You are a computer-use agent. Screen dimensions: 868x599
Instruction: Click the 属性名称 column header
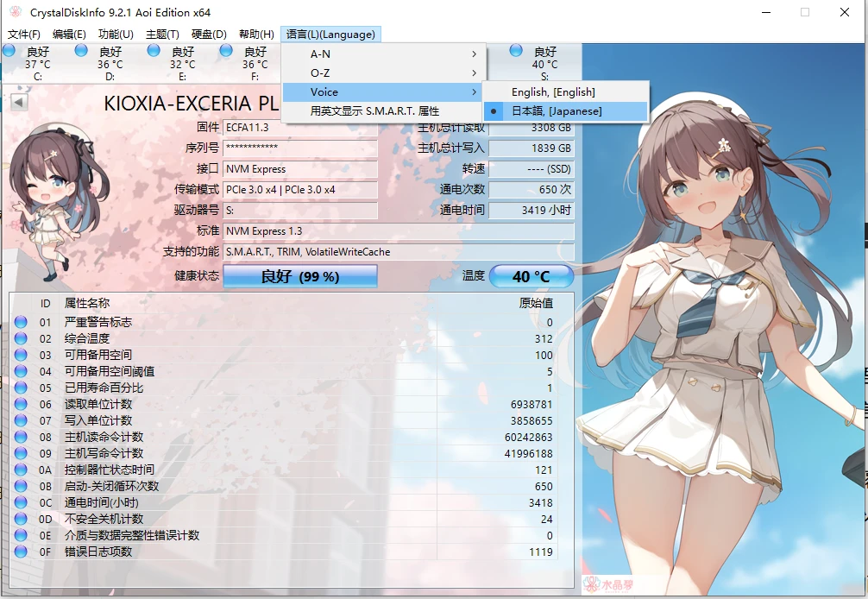click(x=87, y=303)
